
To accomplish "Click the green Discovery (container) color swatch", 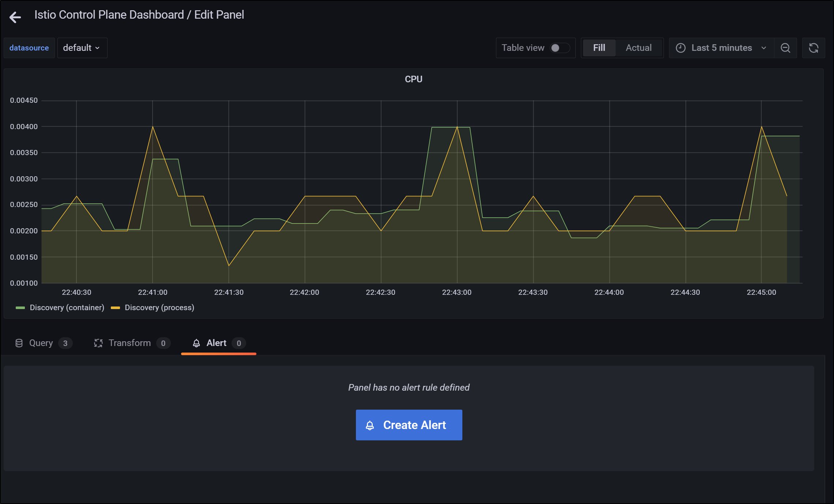I will pyautogui.click(x=20, y=308).
